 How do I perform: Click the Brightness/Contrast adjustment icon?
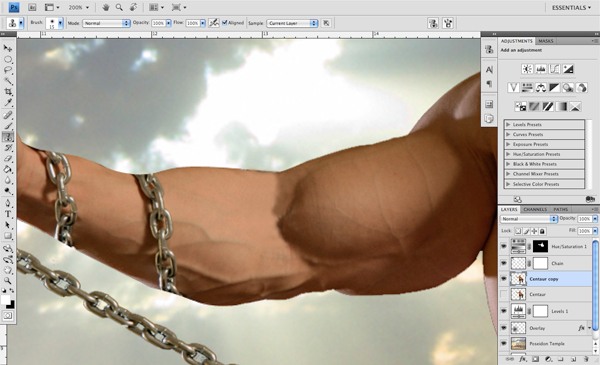tap(527, 69)
